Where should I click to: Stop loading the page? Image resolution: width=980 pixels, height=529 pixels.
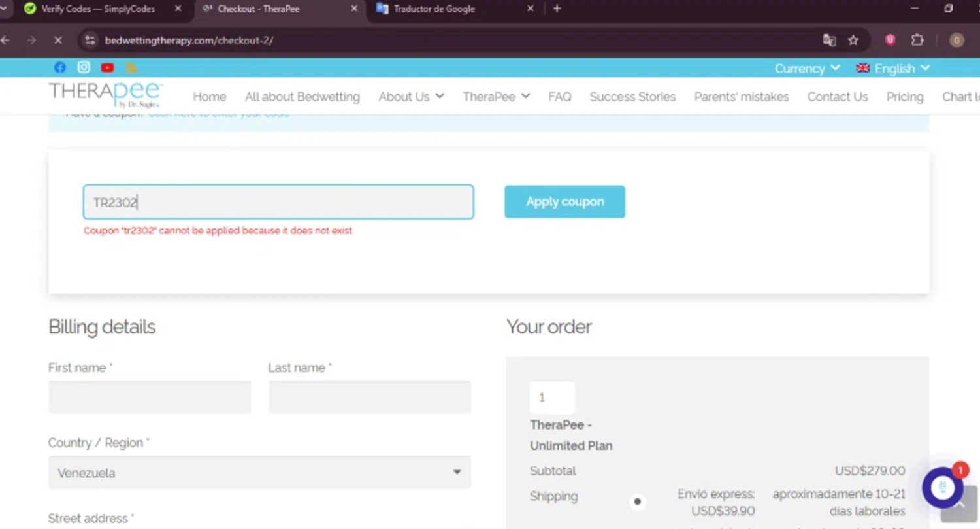click(x=57, y=40)
